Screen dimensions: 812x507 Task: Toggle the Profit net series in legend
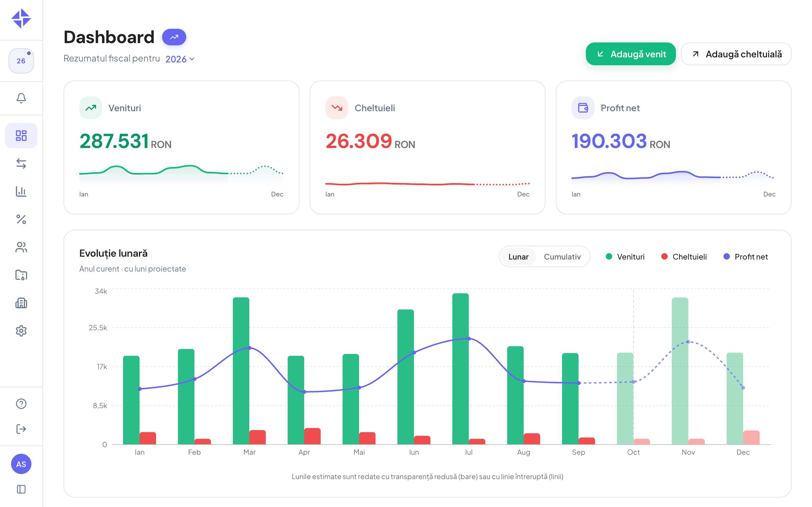tap(746, 257)
